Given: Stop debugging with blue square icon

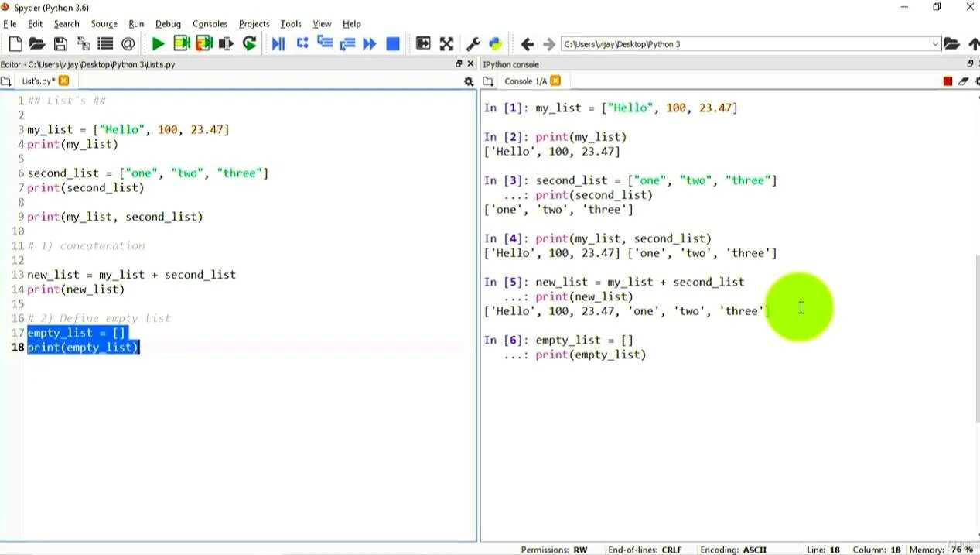Looking at the screenshot, I should point(393,44).
